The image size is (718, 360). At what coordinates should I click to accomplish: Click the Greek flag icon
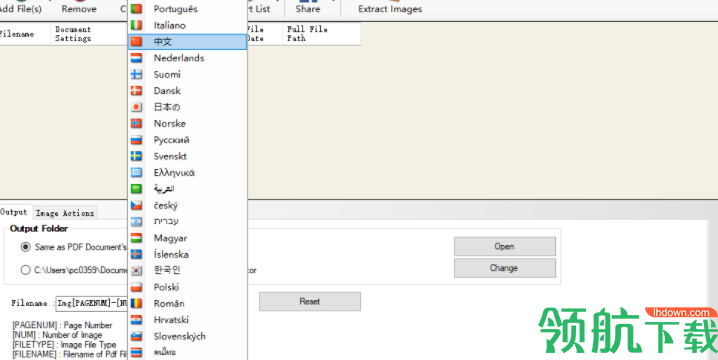click(x=136, y=173)
